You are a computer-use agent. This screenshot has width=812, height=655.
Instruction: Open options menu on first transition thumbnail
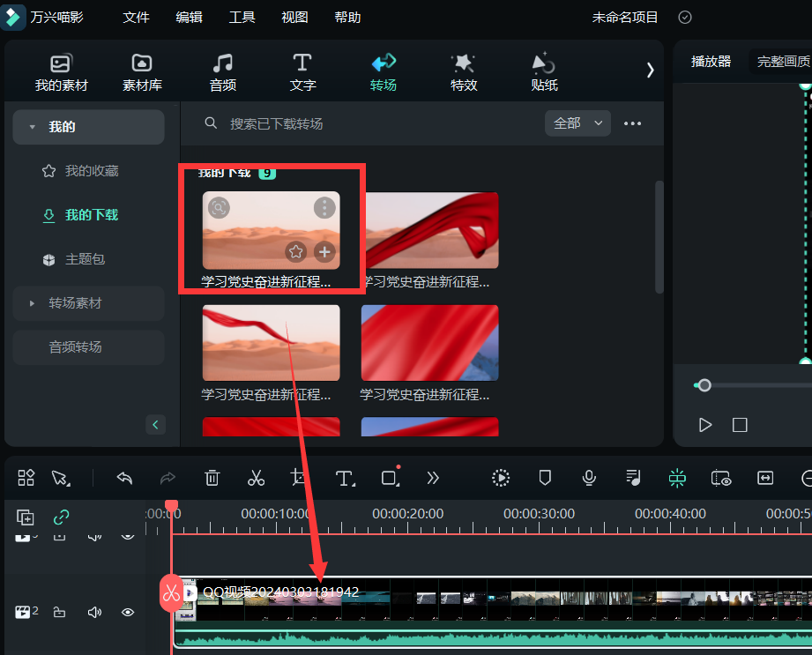pyautogui.click(x=324, y=208)
